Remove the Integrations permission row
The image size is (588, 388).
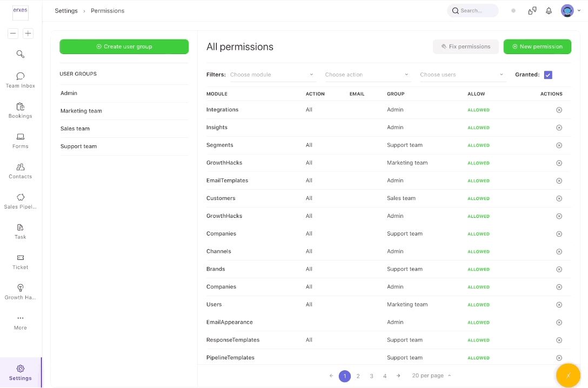559,110
